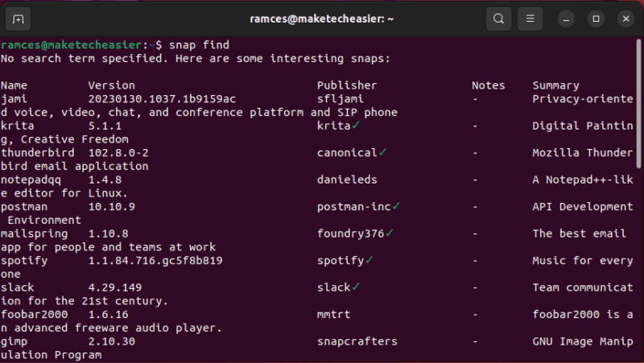Click spotify version 1.1.84.716.gc5f8b819
This screenshot has height=363, width=644.
pos(155,261)
